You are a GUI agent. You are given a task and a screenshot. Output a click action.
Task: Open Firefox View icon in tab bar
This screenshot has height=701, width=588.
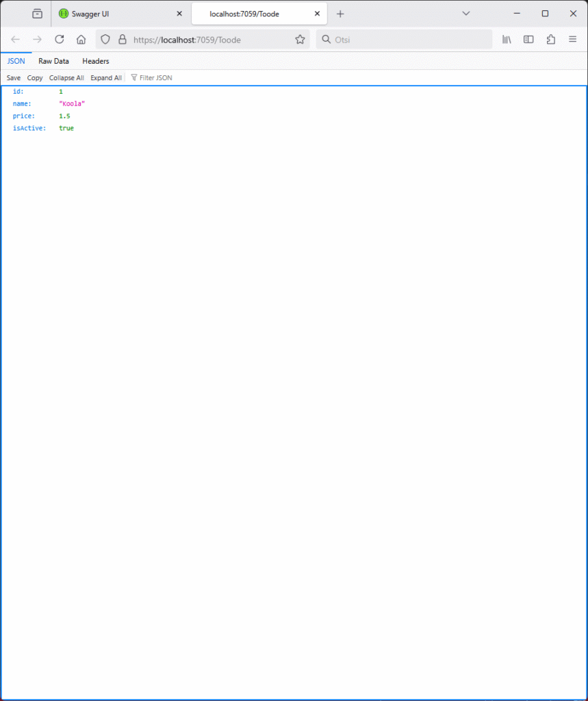(x=37, y=14)
